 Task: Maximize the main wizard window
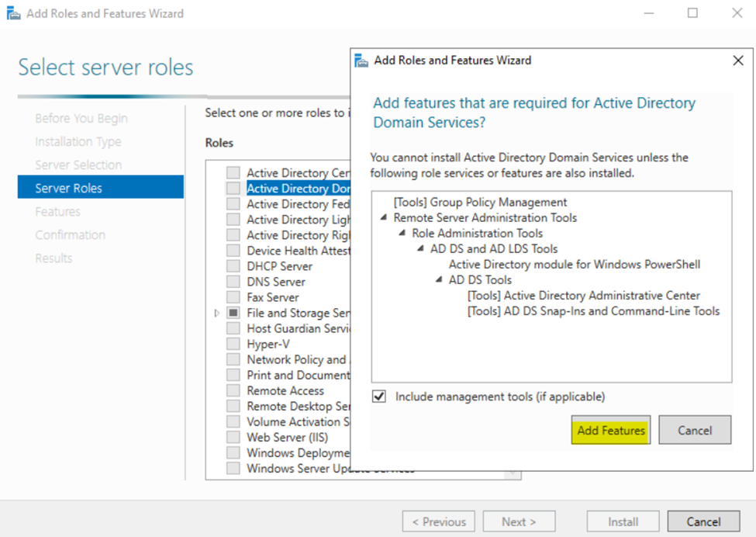pyautogui.click(x=692, y=13)
